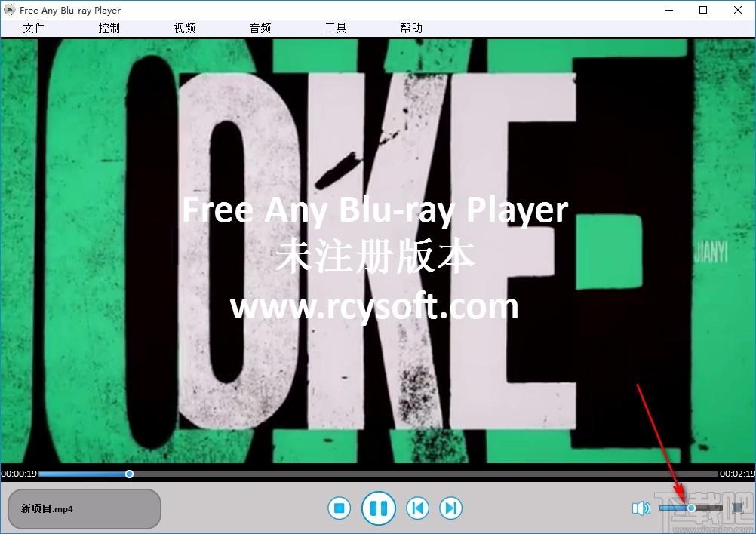
Task: Click the elapsed time 00:00:19
Action: coord(19,474)
